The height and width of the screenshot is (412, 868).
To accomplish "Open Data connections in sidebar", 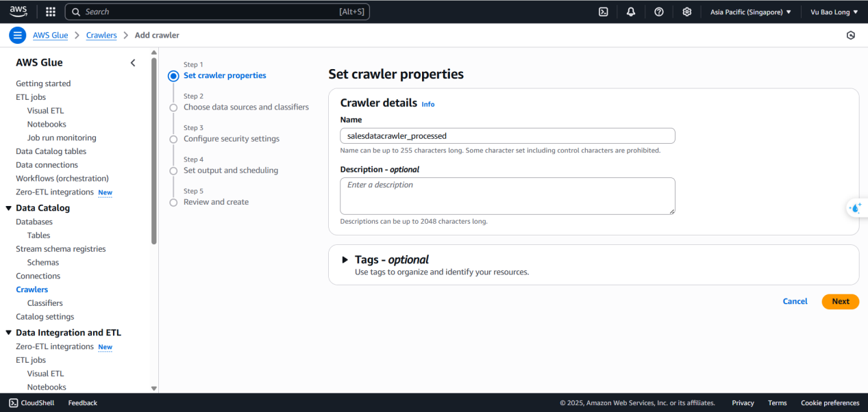I will (x=47, y=165).
